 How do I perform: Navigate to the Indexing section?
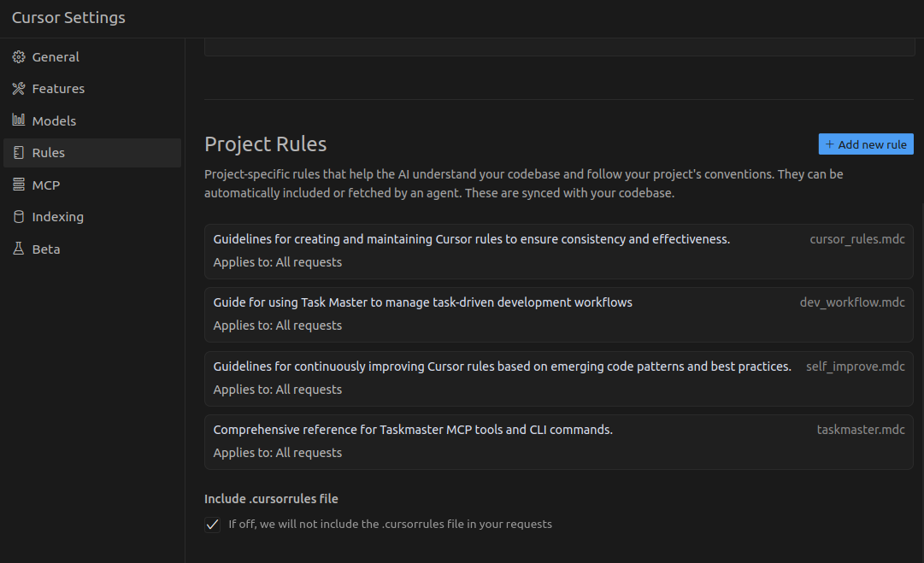[x=92, y=217]
